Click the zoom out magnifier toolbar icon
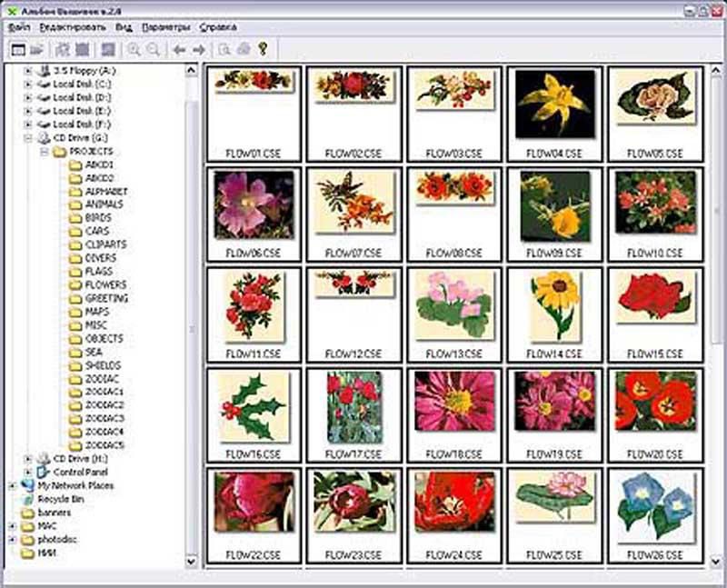The image size is (727, 588). click(x=153, y=49)
